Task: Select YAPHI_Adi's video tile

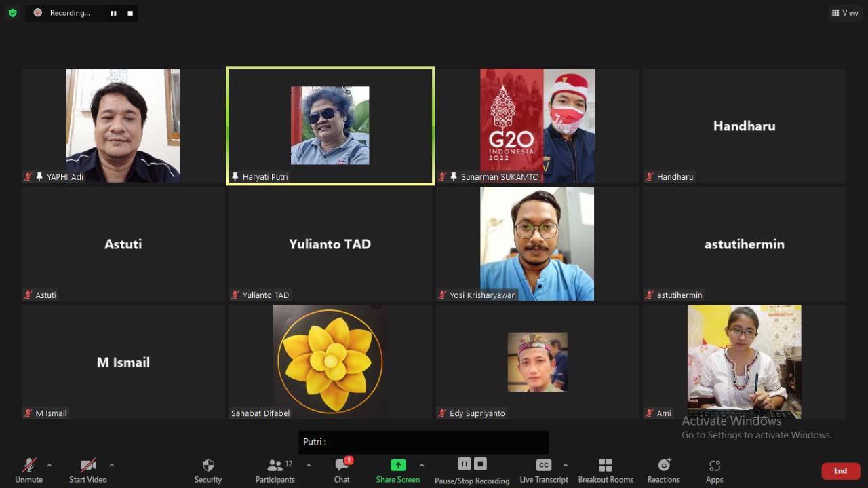Action: pos(123,126)
